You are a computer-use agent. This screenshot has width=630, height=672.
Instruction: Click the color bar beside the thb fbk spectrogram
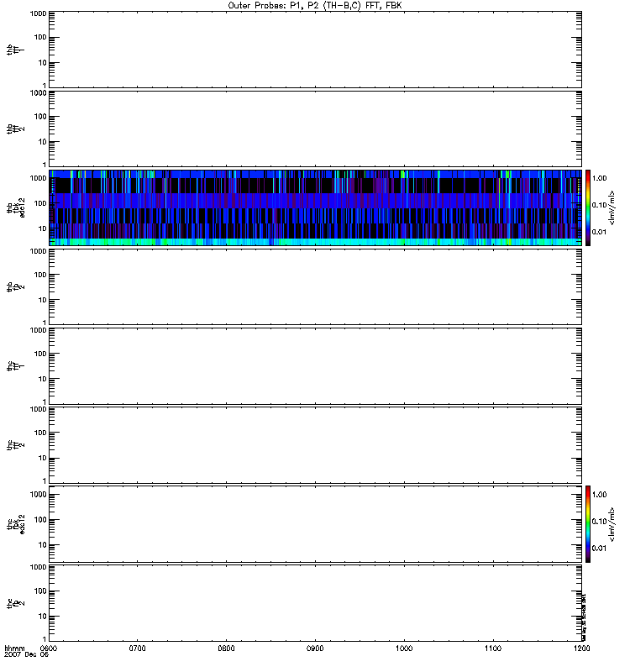click(588, 207)
